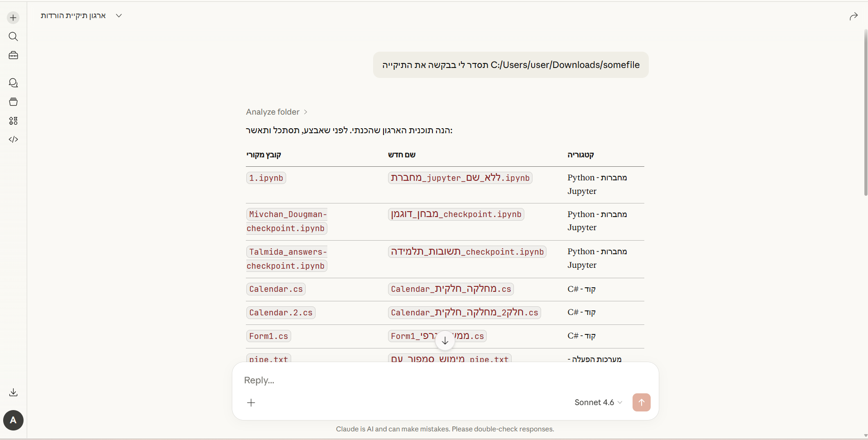
Task: Open the code brackets icon in sidebar
Action: [x=13, y=140]
